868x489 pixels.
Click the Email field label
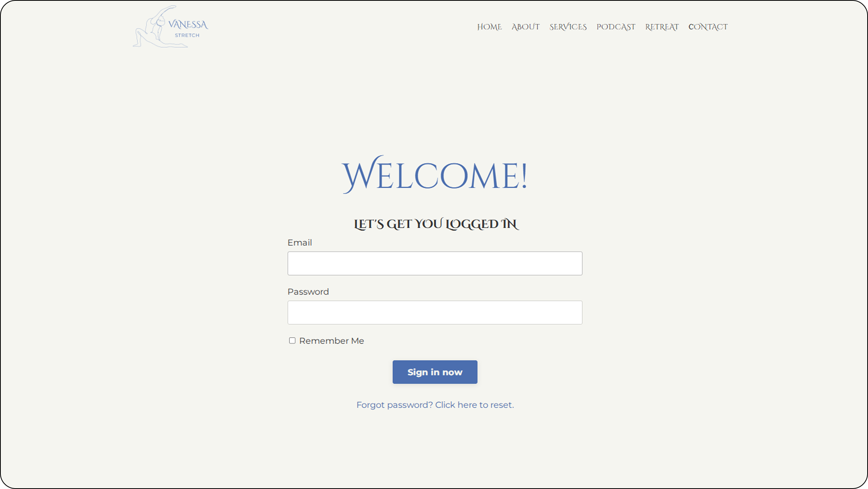click(x=299, y=243)
